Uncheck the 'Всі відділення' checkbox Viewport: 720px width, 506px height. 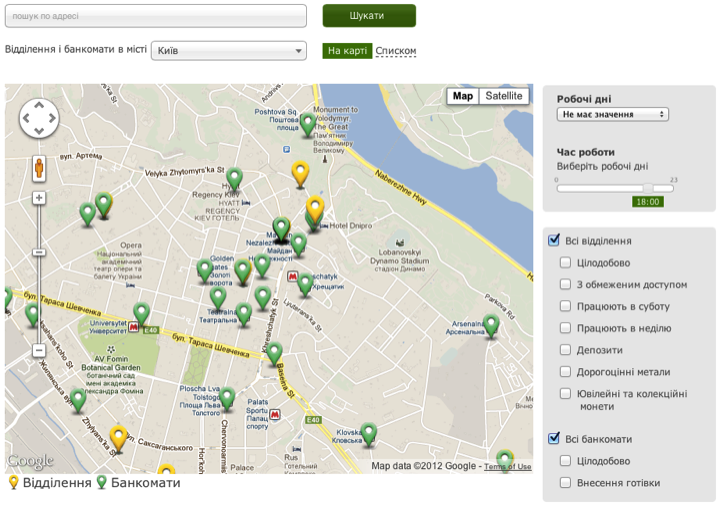554,241
